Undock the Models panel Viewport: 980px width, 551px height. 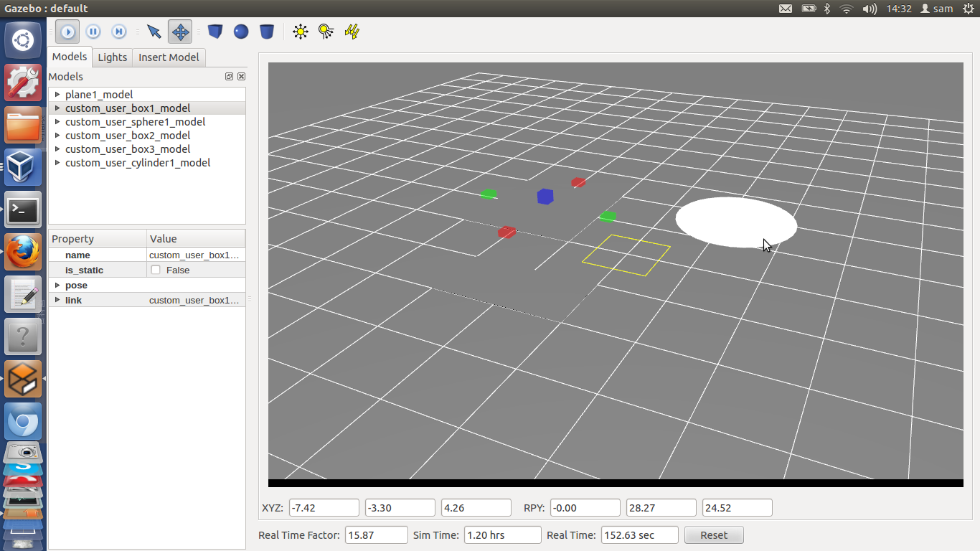click(229, 76)
